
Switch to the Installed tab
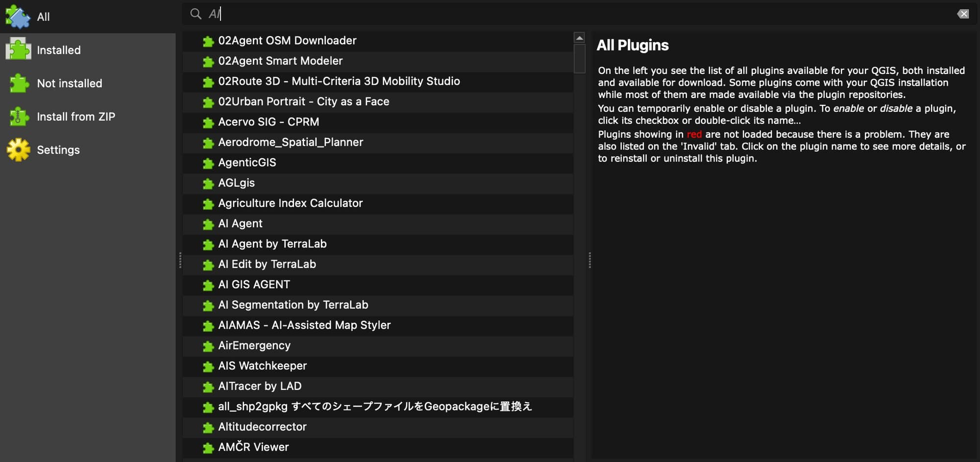pos(88,50)
